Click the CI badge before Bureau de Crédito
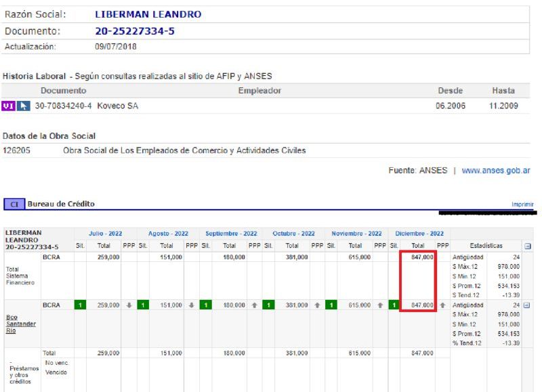The width and height of the screenshot is (542, 392). point(13,204)
